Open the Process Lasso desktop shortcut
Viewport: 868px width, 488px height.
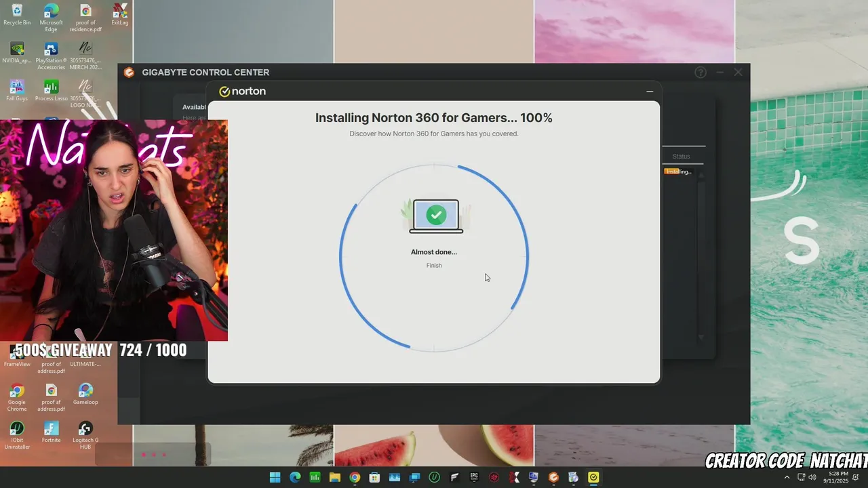click(51, 91)
